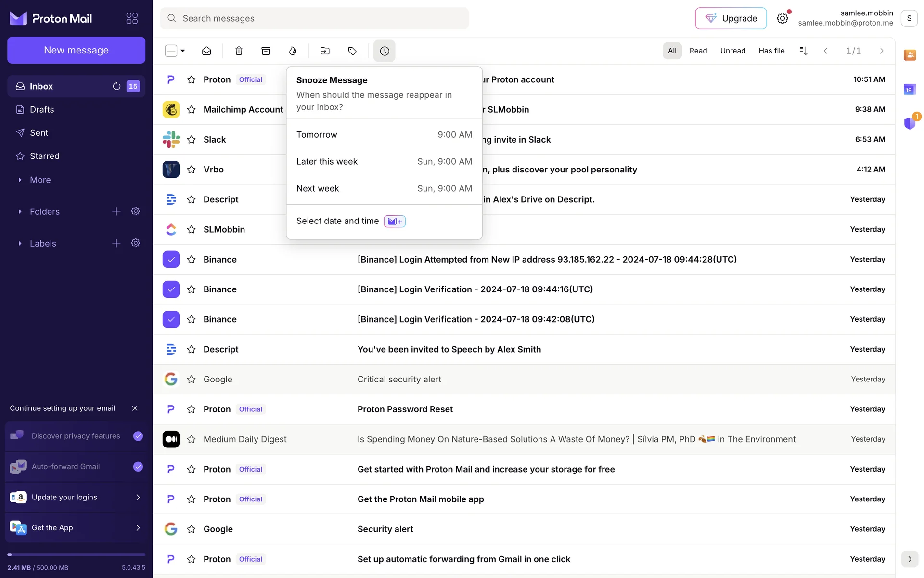The image size is (924, 578).
Task: Click the Search messages field
Action: (x=314, y=18)
